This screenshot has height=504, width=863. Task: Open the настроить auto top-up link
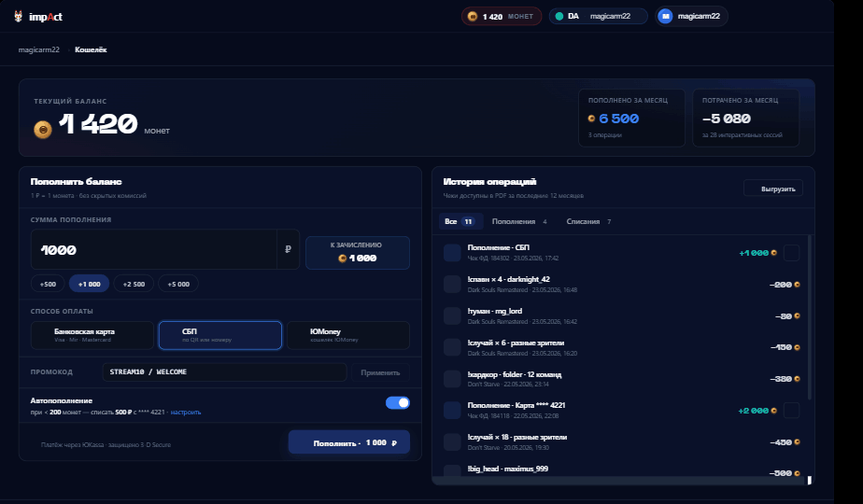coord(186,413)
